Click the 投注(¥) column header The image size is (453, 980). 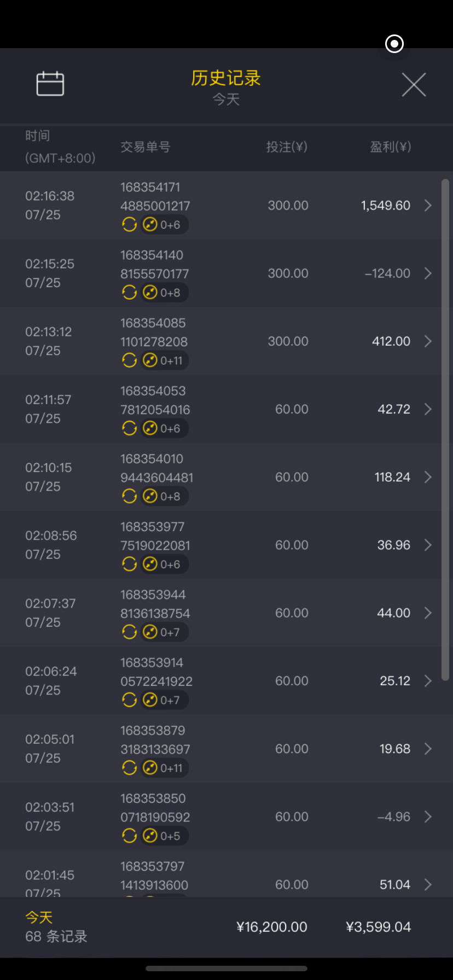[x=287, y=147]
